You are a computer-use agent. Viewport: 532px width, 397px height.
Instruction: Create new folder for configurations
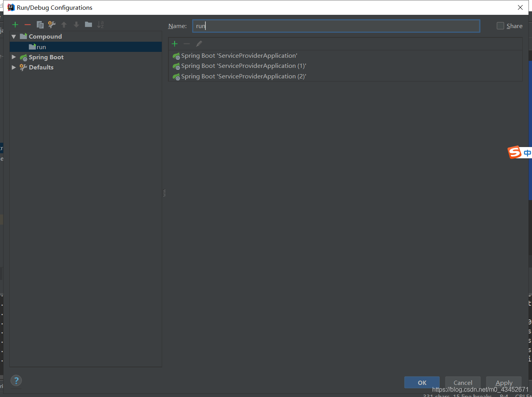tap(88, 25)
